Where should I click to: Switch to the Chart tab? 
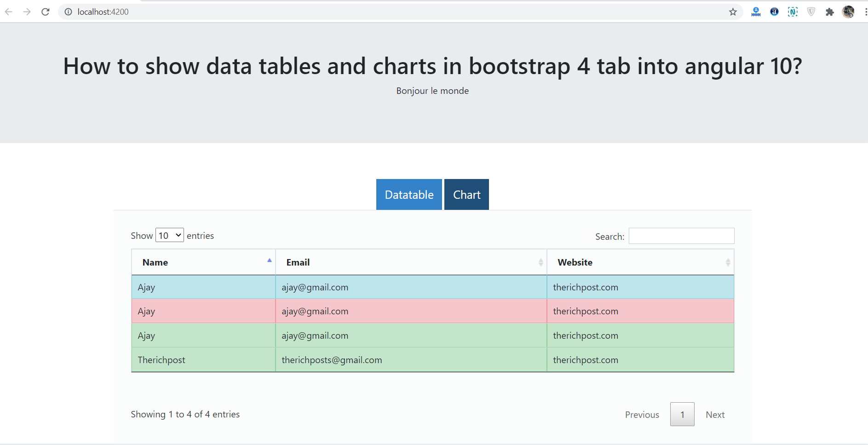[x=466, y=194]
